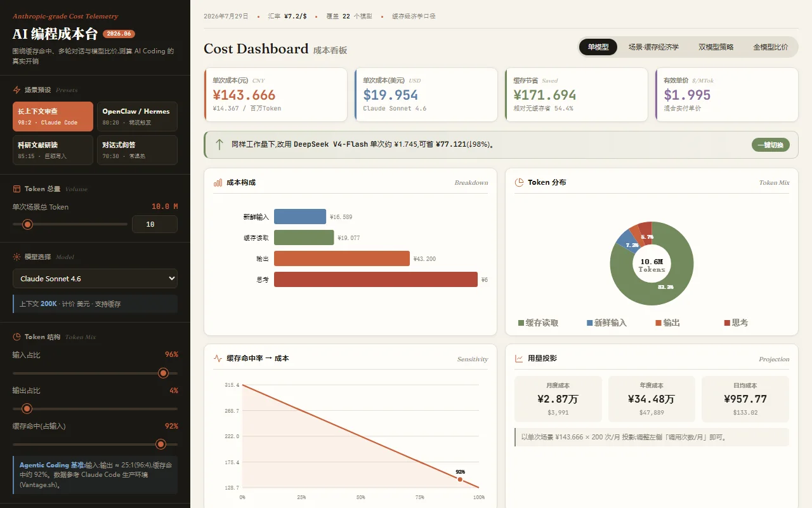The image size is (812, 508).
Task: Open the 场景·缓存经济学 tab
Action: (653, 47)
